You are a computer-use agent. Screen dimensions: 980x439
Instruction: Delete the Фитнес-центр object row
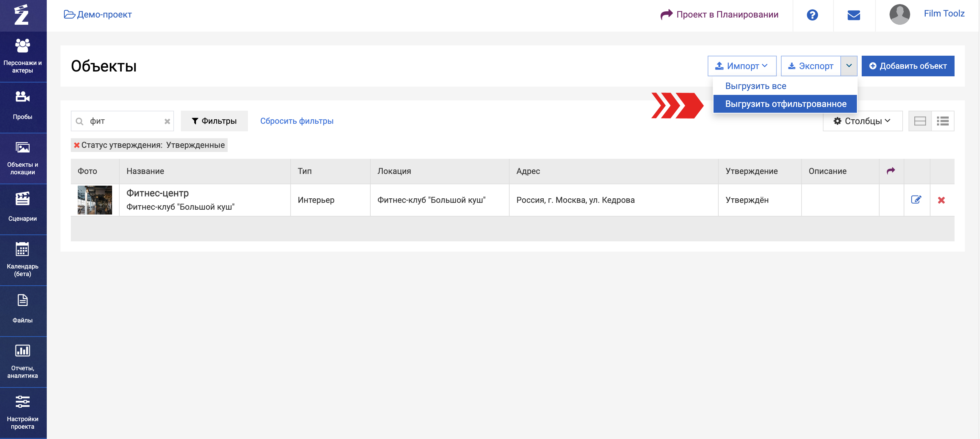coord(941,200)
